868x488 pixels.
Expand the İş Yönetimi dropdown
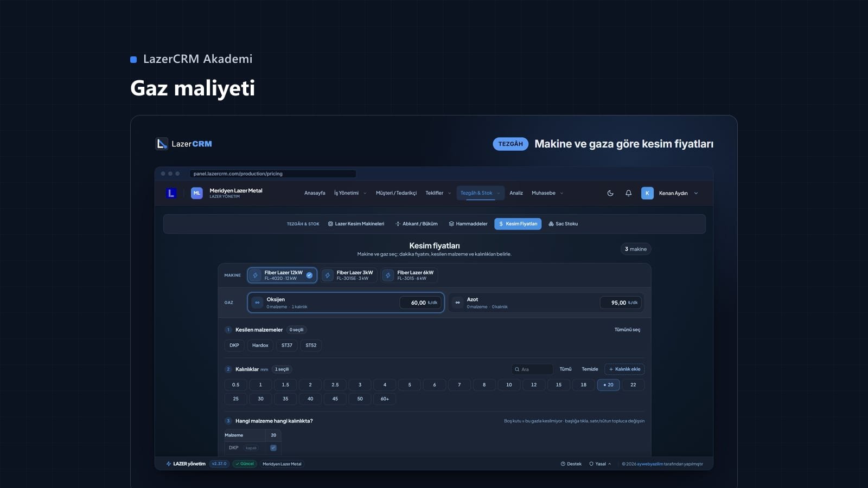pyautogui.click(x=350, y=193)
